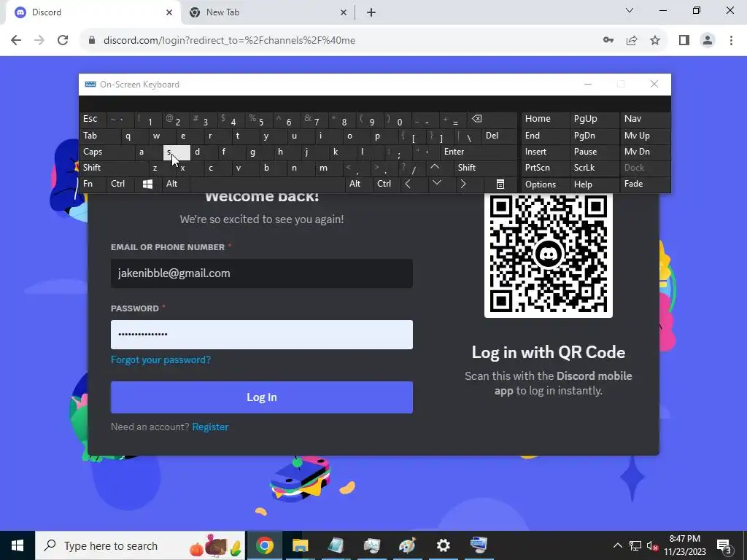Toggle left Ctrl key on keyboard
This screenshot has height=560, width=747.
click(120, 184)
